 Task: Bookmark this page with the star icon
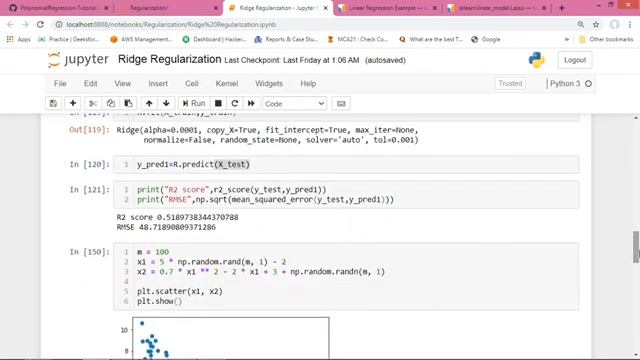click(x=596, y=24)
